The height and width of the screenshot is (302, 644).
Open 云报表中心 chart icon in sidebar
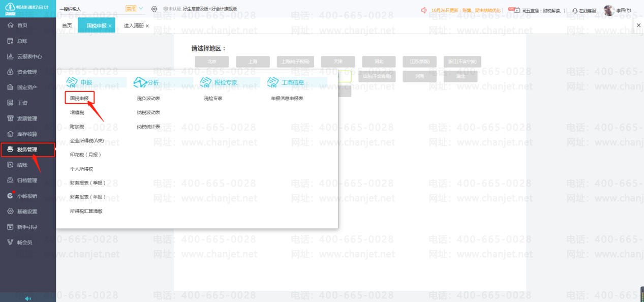[10, 56]
